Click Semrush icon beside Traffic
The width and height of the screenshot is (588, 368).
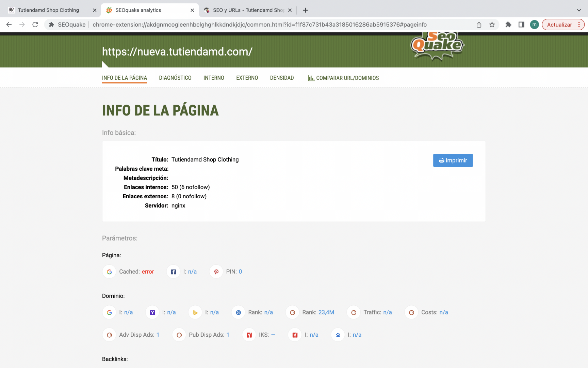coord(354,312)
